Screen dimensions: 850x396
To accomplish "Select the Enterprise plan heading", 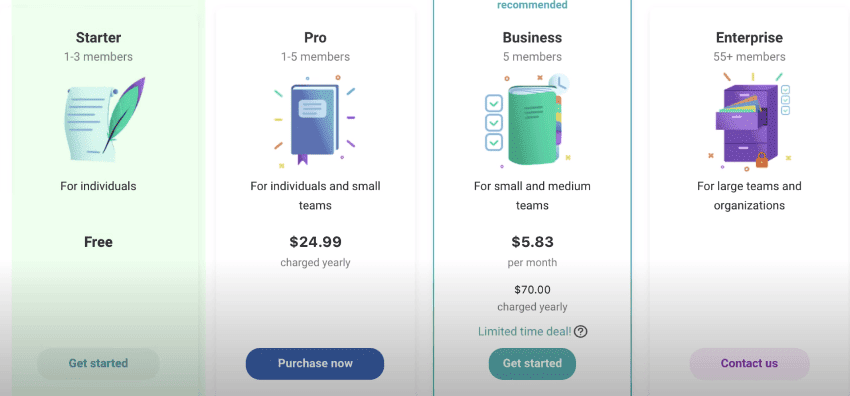I will pyautogui.click(x=749, y=37).
